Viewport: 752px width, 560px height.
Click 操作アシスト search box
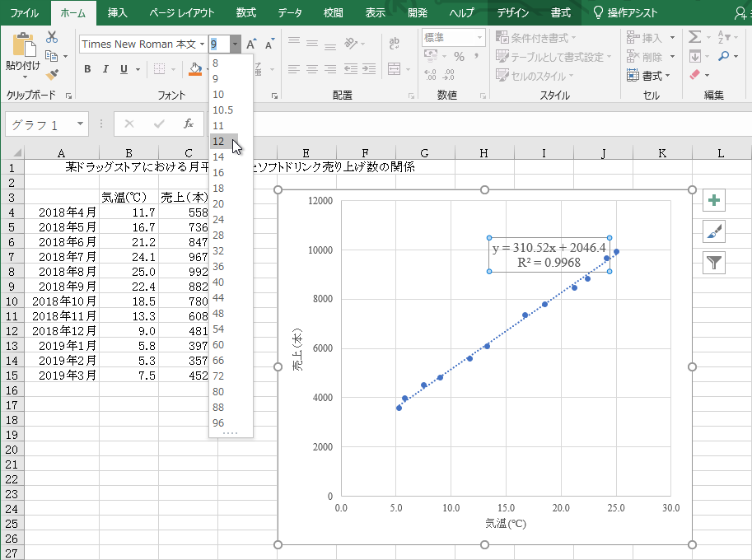[x=625, y=13]
